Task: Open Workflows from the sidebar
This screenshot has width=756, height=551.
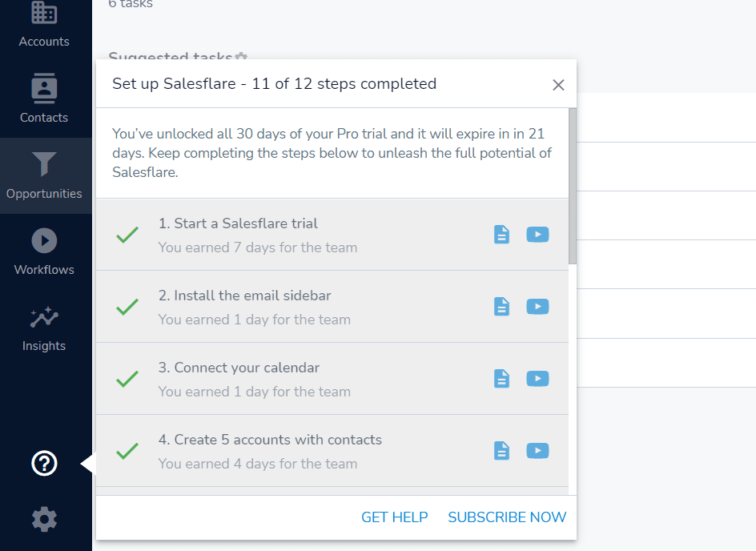Action: [44, 251]
